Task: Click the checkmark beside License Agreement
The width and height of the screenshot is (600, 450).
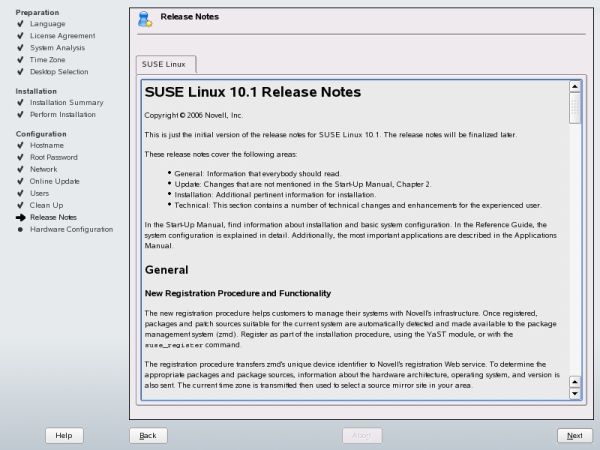Action: (20, 36)
